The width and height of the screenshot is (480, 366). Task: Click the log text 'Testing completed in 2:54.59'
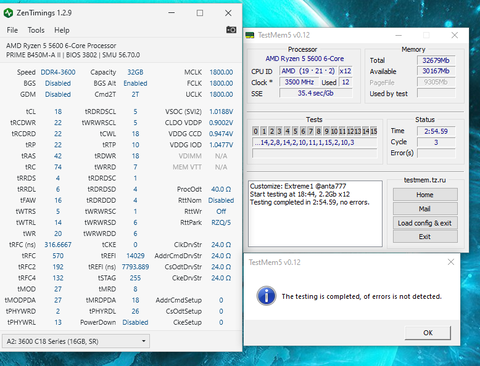309,202
